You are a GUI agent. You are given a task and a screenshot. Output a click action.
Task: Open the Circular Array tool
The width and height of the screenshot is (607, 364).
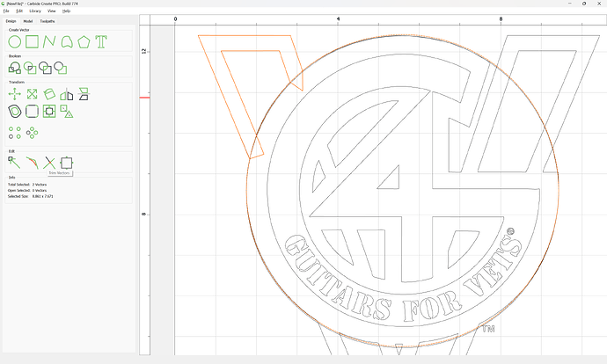click(x=32, y=133)
